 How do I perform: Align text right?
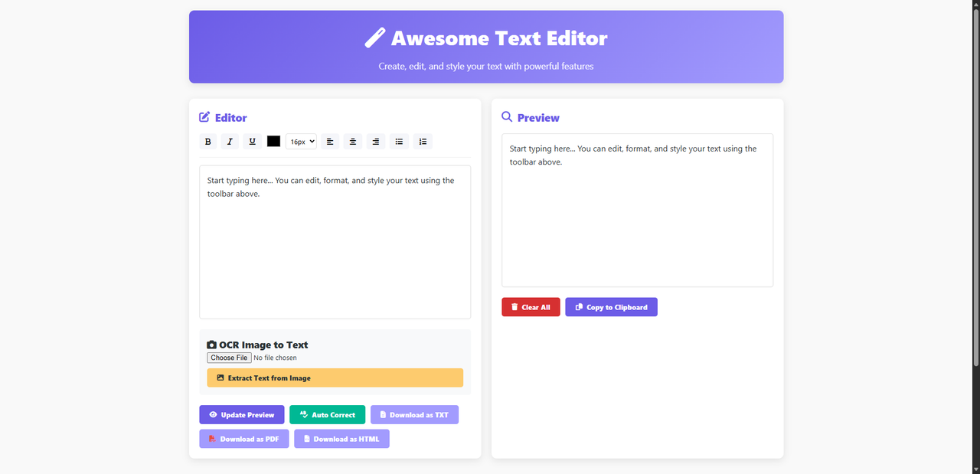[x=375, y=142]
